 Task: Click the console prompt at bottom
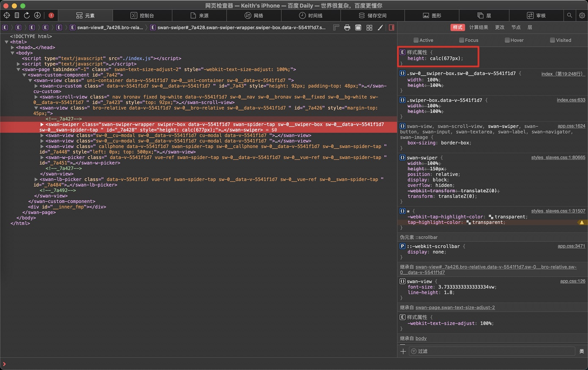(294, 364)
